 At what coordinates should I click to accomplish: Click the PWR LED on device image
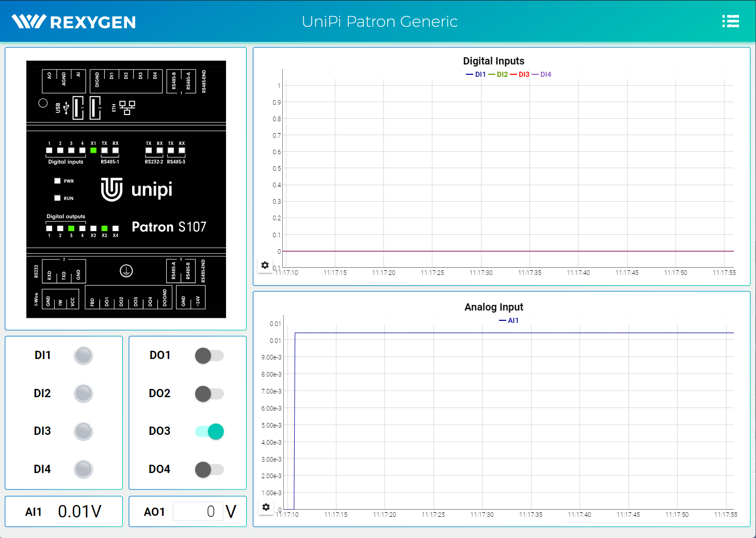(57, 181)
